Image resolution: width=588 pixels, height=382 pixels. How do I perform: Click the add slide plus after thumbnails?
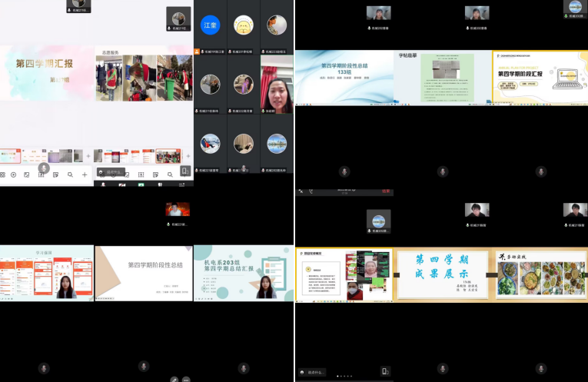pyautogui.click(x=188, y=156)
